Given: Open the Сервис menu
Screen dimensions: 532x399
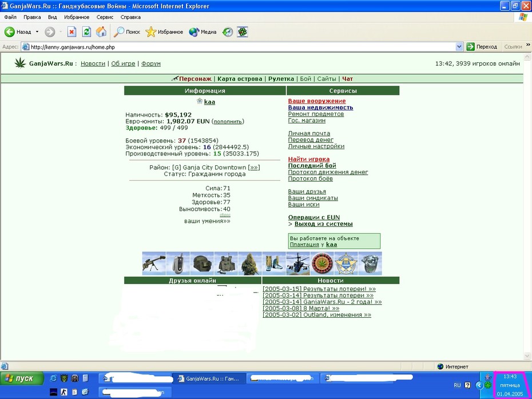Looking at the screenshot, I should point(105,17).
